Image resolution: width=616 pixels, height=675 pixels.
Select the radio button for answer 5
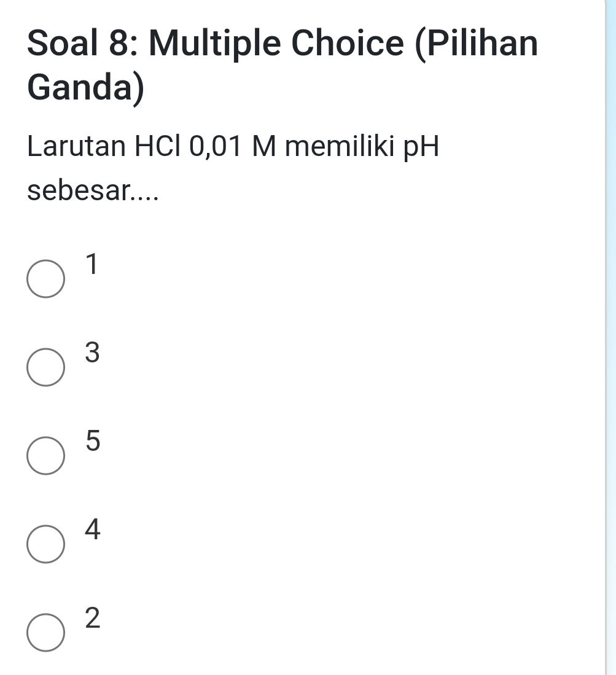coord(45,456)
